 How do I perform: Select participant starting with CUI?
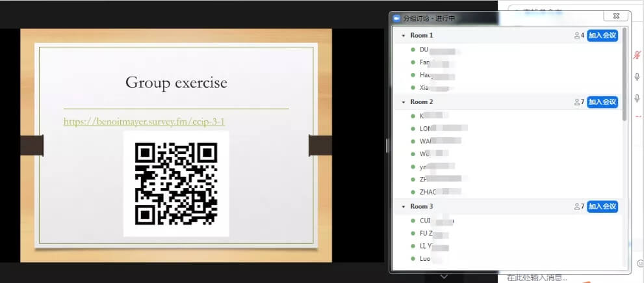coord(437,221)
